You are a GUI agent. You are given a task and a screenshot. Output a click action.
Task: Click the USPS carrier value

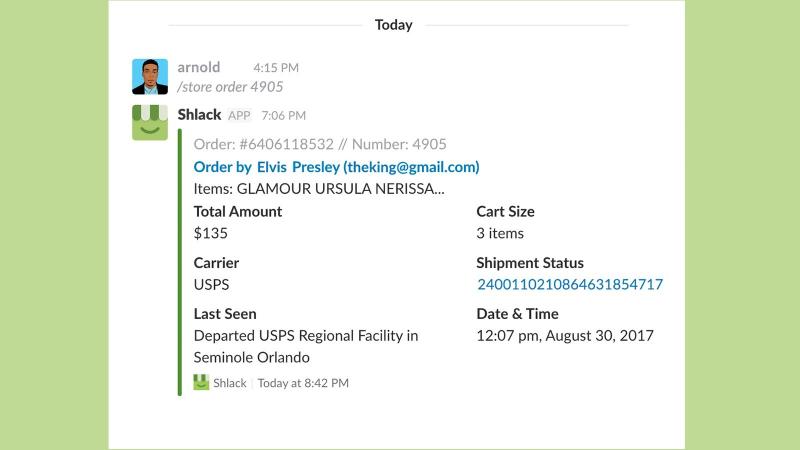[x=211, y=284]
